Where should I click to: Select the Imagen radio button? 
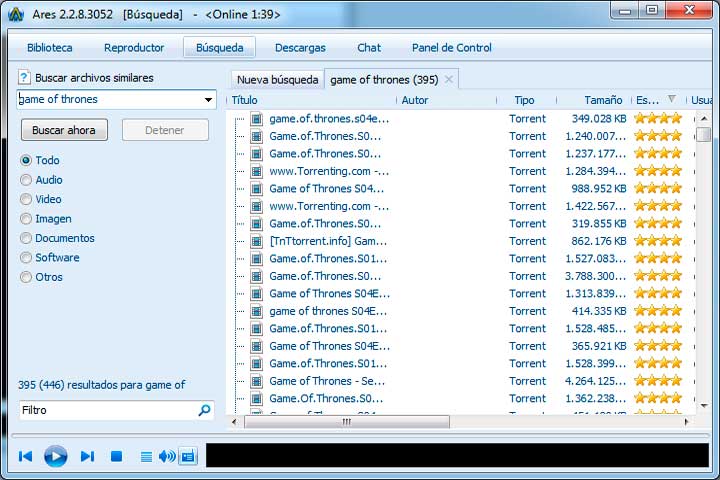pyautogui.click(x=26, y=219)
